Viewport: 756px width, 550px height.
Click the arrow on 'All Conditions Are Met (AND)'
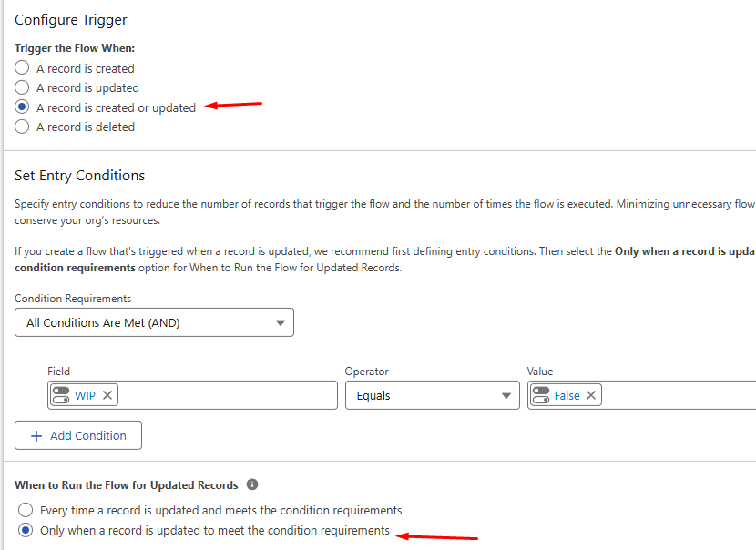coord(280,322)
